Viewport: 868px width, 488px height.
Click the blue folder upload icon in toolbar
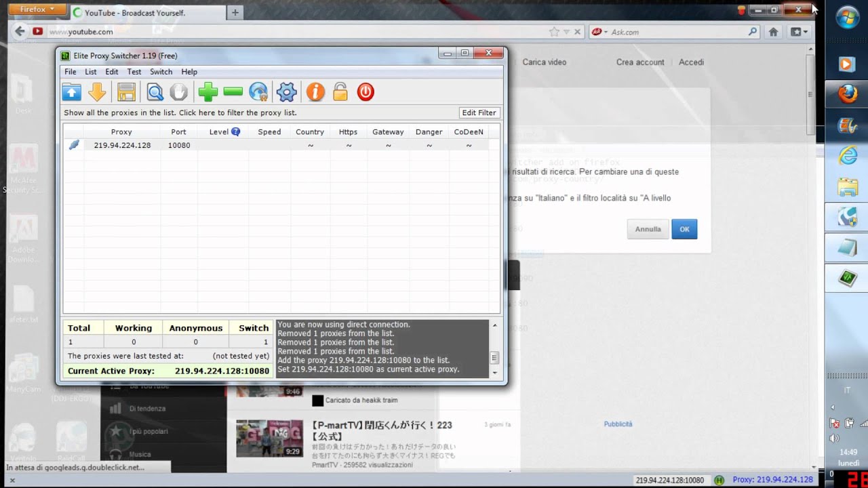pos(72,92)
